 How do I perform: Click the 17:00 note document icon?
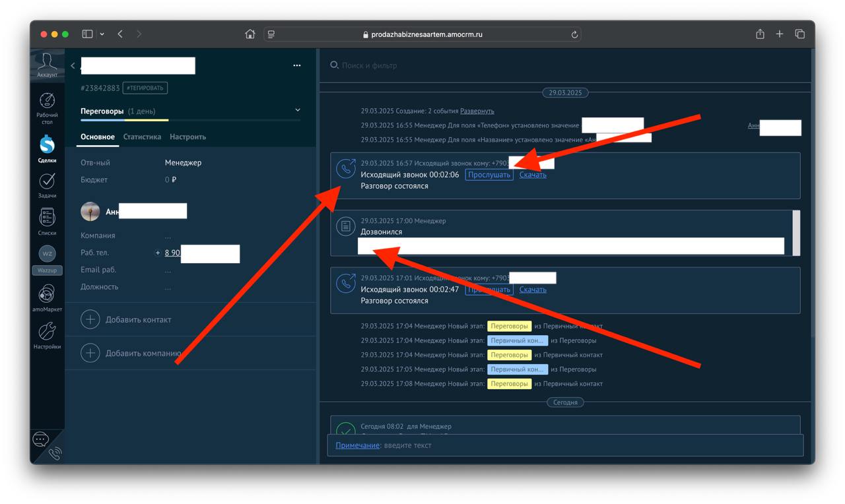click(346, 226)
